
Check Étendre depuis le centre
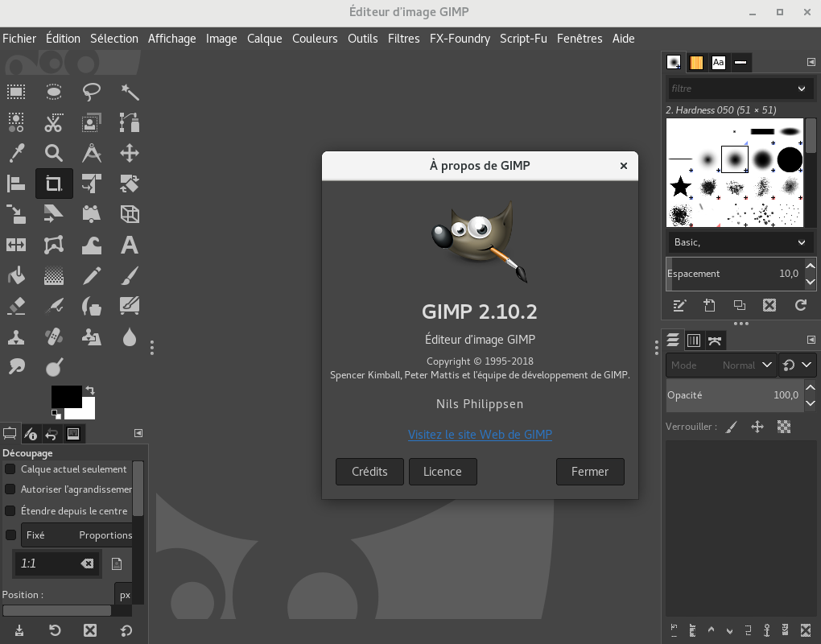point(11,510)
